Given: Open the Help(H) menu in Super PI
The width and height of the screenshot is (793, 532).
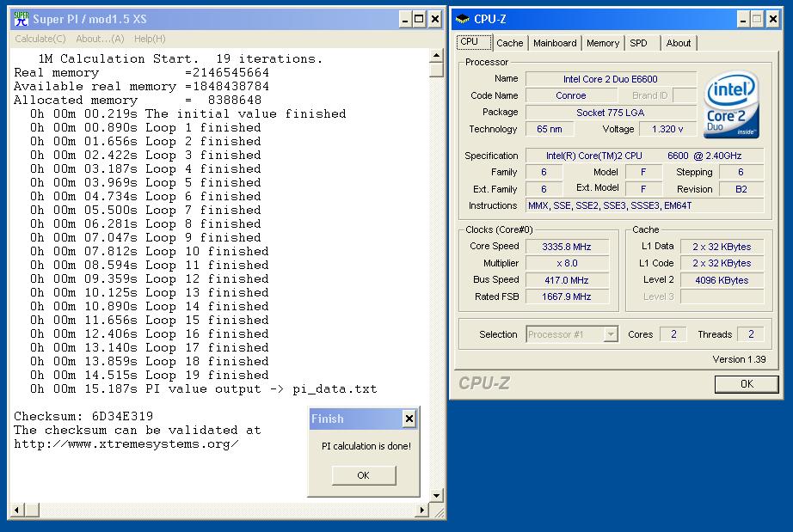Looking at the screenshot, I should (150, 39).
